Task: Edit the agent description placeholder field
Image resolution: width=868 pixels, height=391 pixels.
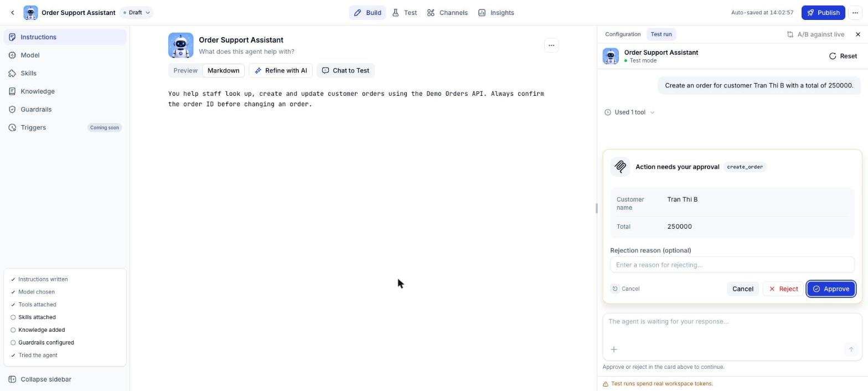Action: click(x=246, y=52)
